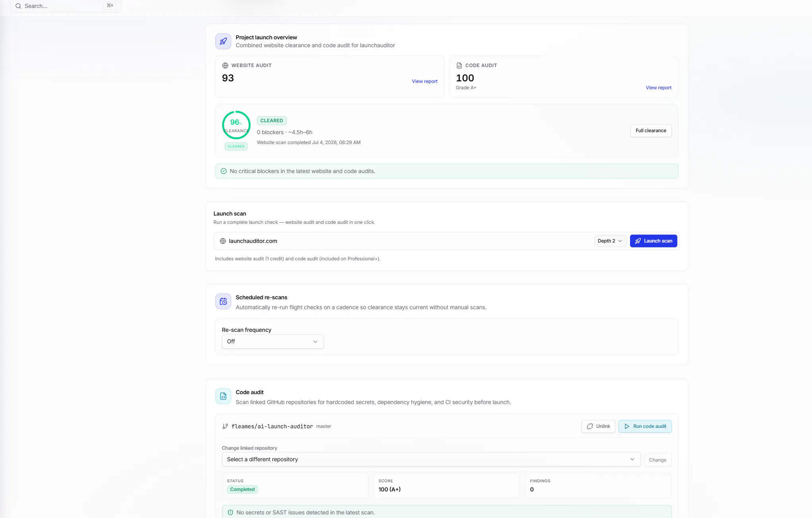
Task: Open View report for Code Audit
Action: click(658, 88)
